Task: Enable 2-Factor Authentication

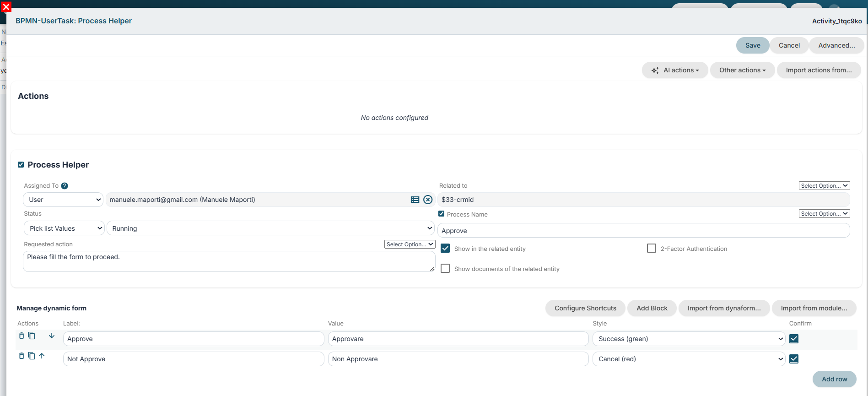Action: click(x=652, y=248)
